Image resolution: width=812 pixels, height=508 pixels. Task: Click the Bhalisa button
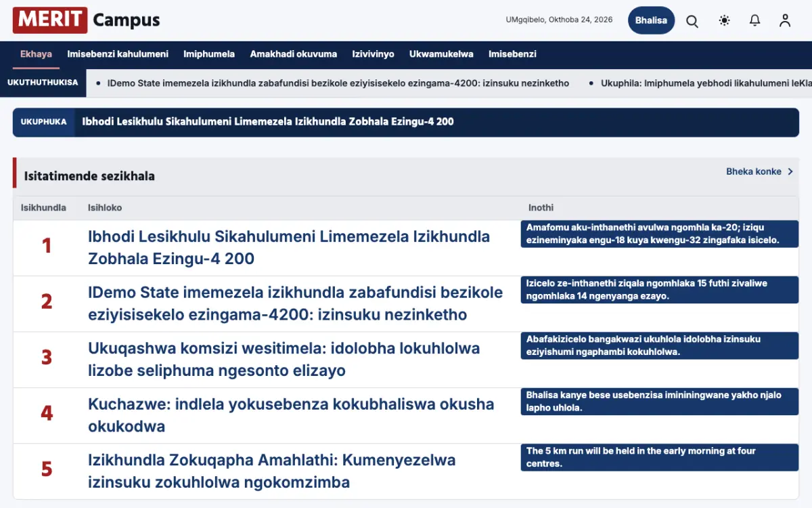(651, 20)
